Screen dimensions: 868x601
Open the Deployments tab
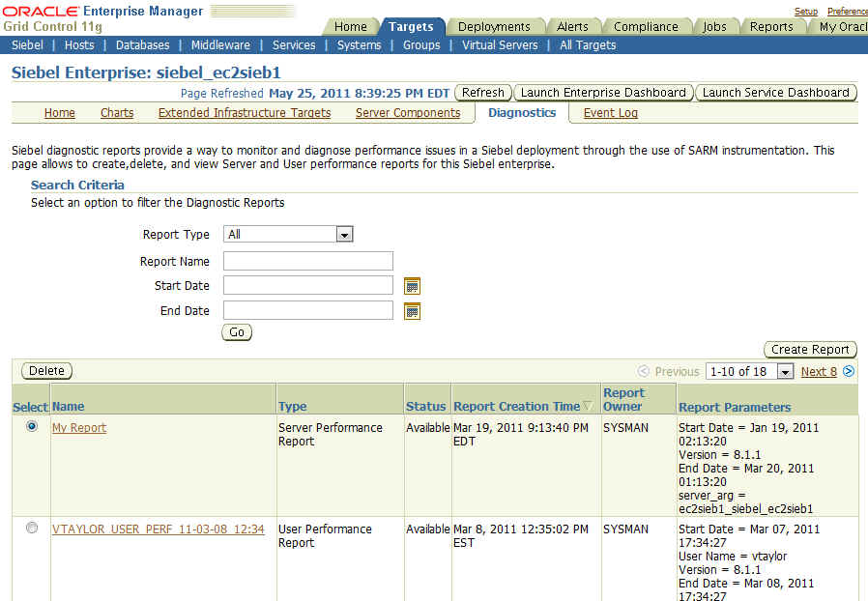point(494,26)
